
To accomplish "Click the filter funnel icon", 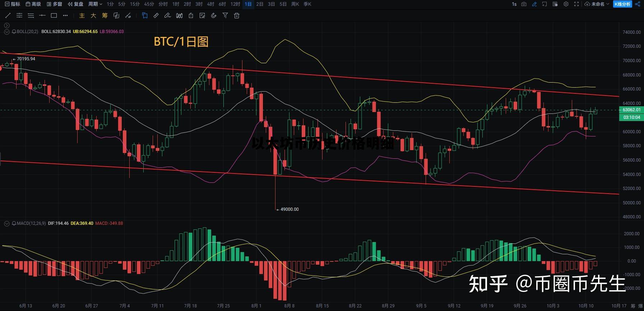I will click(x=225, y=15).
